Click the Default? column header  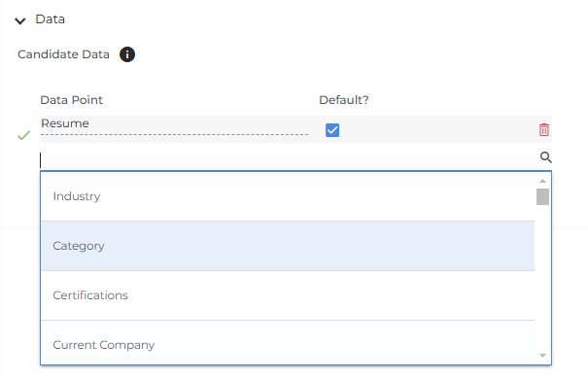pos(344,100)
